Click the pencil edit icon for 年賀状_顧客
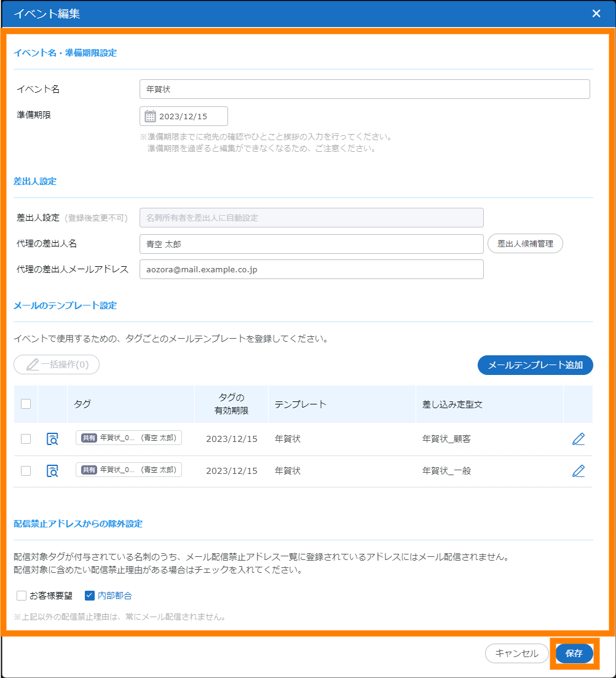This screenshot has width=616, height=678. (x=578, y=439)
